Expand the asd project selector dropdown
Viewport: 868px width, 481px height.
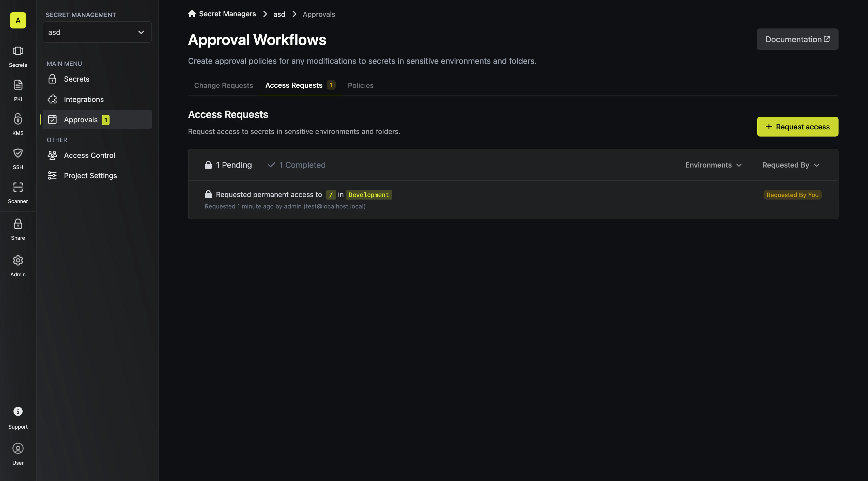tap(97, 32)
